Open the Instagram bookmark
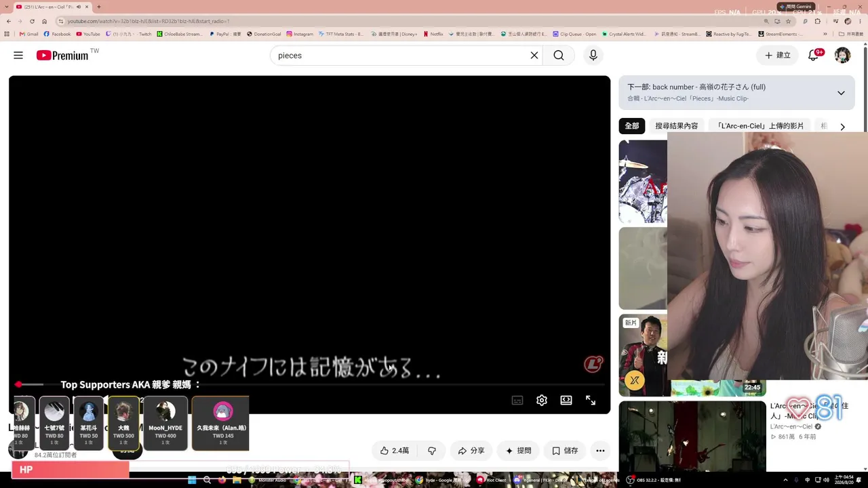The image size is (868, 488). [300, 34]
